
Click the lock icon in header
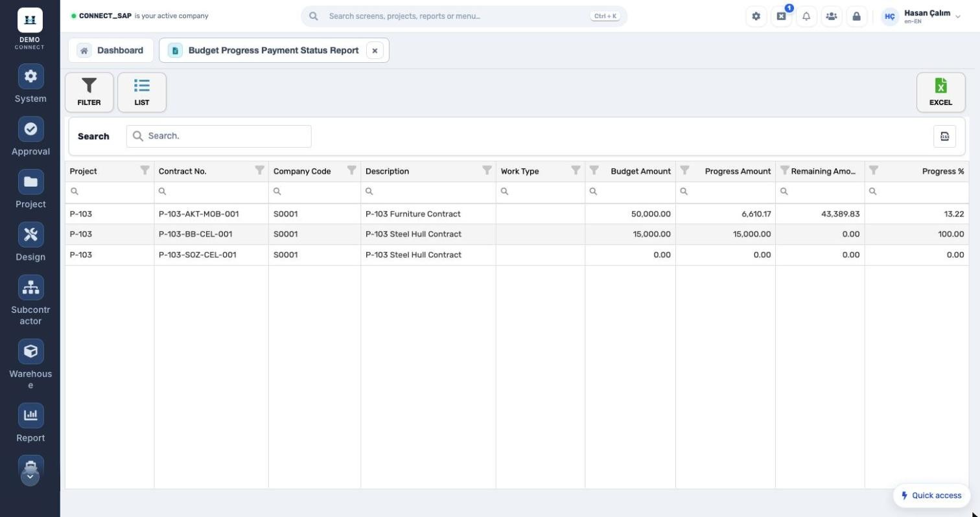pyautogui.click(x=856, y=16)
